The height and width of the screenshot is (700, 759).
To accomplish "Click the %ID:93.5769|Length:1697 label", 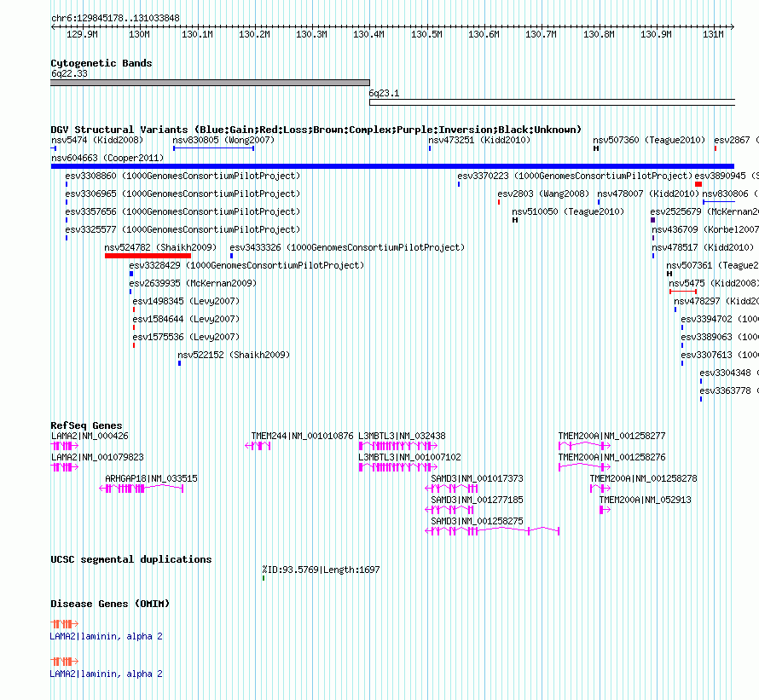I will (321, 570).
